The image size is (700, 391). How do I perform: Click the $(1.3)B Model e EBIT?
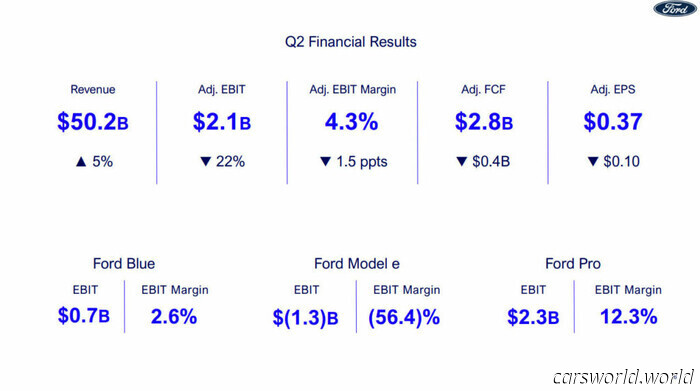305,318
